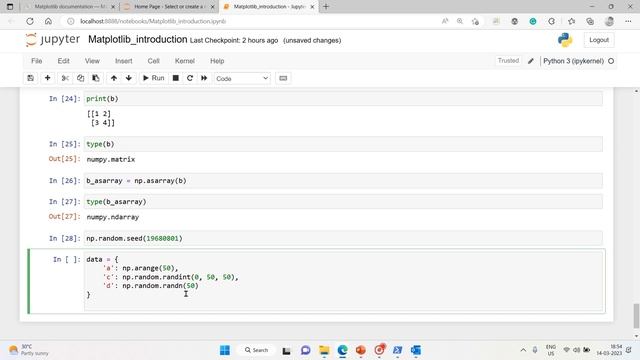Viewport: 640px width, 360px height.
Task: Open the Help menu
Action: point(217,61)
